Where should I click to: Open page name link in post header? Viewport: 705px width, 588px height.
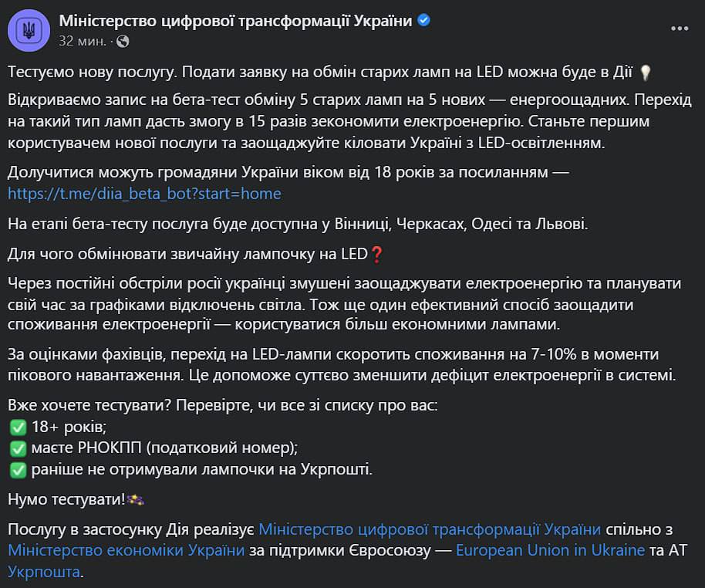tap(235, 21)
